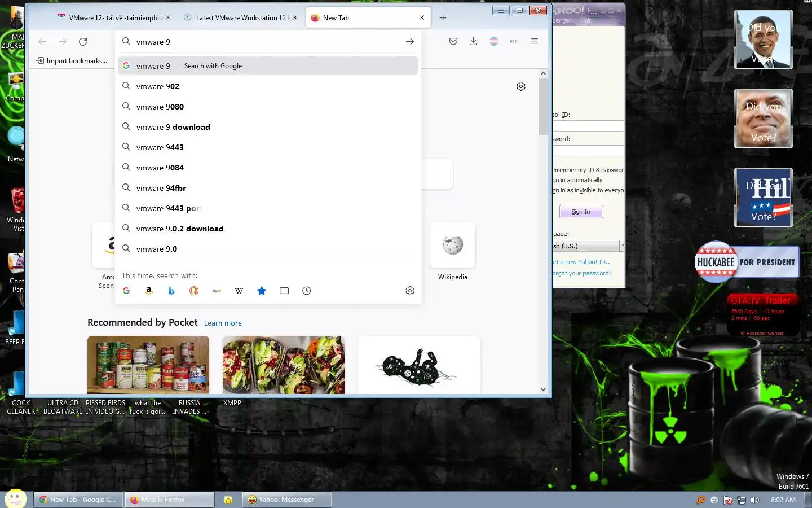812x508 pixels.
Task: Click the Huckabee For President gadget
Action: point(747,262)
